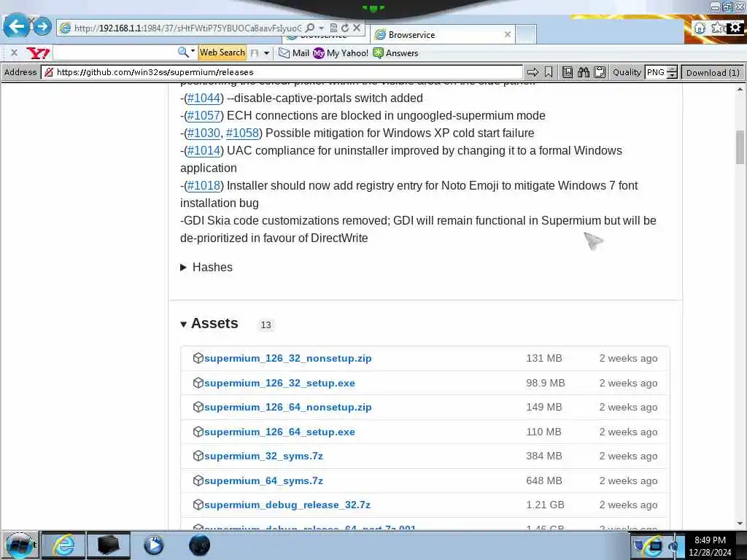
Task: Open the IE Home page icon
Action: click(x=700, y=28)
